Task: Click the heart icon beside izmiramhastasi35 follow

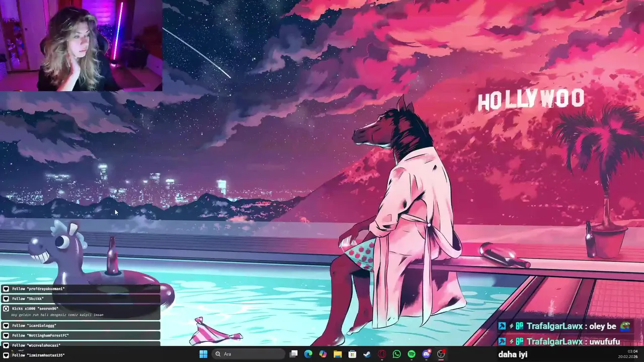Action: [6, 355]
